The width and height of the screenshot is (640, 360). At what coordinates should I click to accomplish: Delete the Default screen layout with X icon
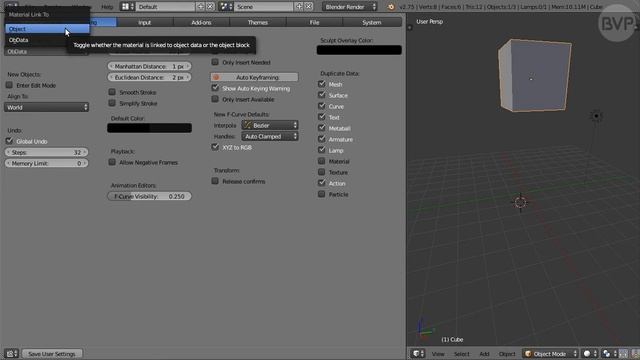pos(210,7)
